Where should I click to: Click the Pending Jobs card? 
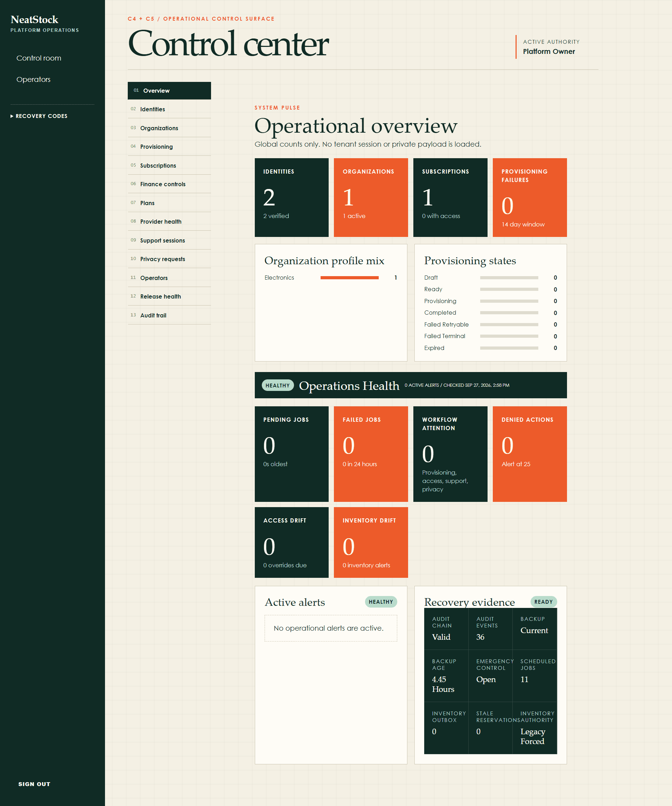tap(292, 454)
